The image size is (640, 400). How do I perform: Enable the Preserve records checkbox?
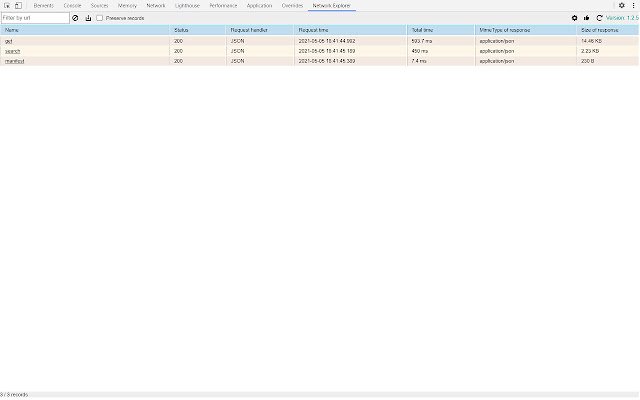click(100, 18)
